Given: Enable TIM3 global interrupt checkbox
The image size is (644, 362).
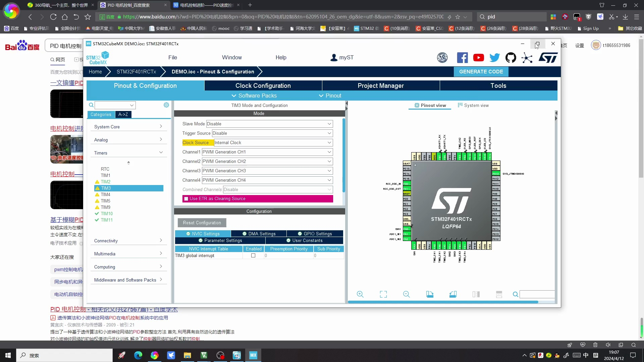Looking at the screenshot, I should (254, 255).
